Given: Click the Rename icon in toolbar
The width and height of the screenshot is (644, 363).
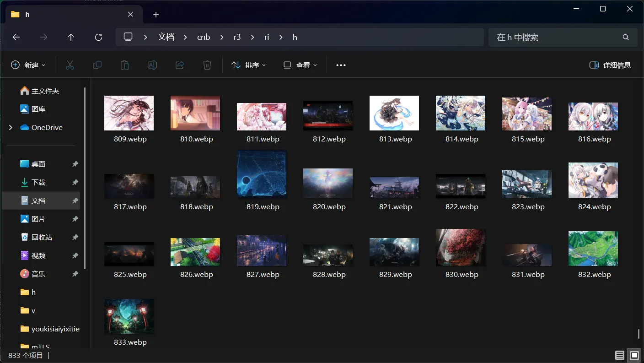Looking at the screenshot, I should [152, 65].
